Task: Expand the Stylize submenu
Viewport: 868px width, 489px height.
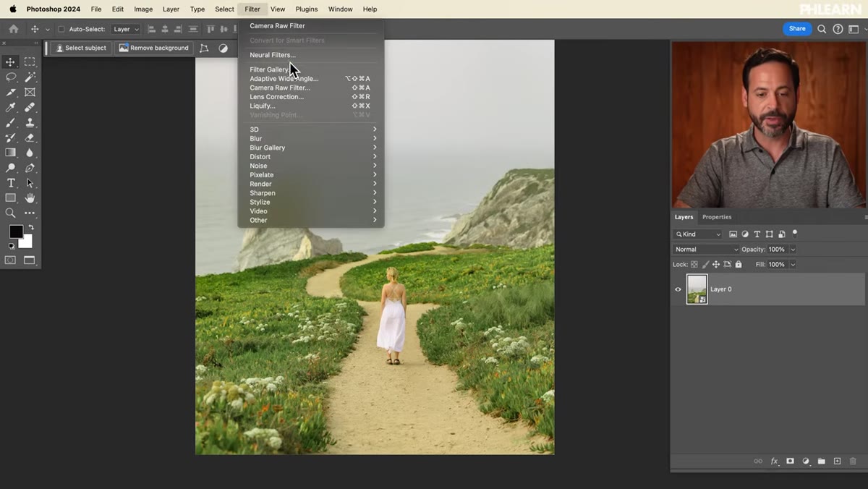Action: 311,203
